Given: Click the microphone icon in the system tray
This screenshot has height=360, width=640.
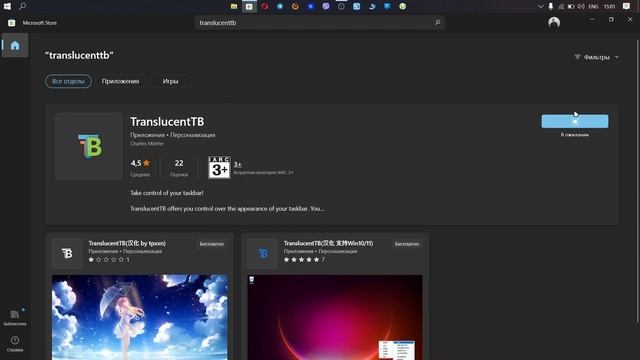Looking at the screenshot, I should click(x=551, y=7).
